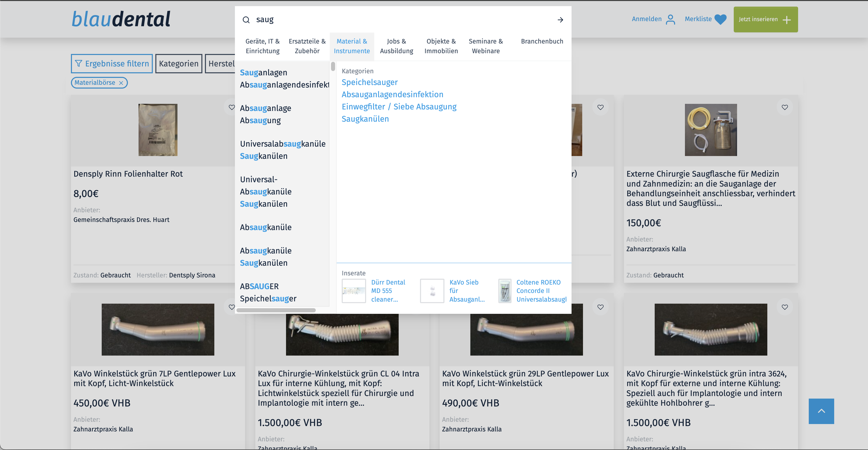Select the Ersatzteile & Zubehör tab
The width and height of the screenshot is (868, 450).
[307, 46]
